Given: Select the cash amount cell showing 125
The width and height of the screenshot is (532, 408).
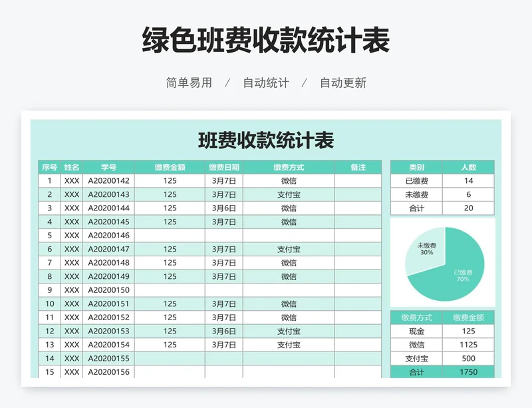Looking at the screenshot, I should (x=469, y=331).
